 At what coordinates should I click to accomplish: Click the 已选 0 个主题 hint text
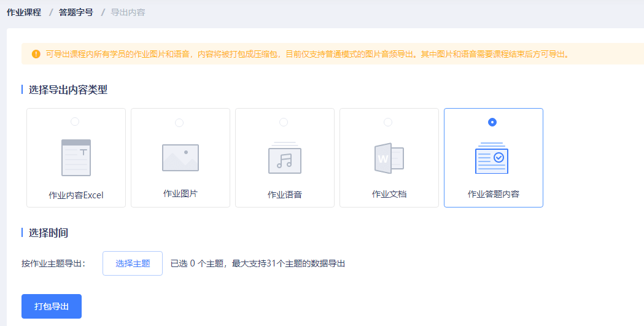(258, 263)
